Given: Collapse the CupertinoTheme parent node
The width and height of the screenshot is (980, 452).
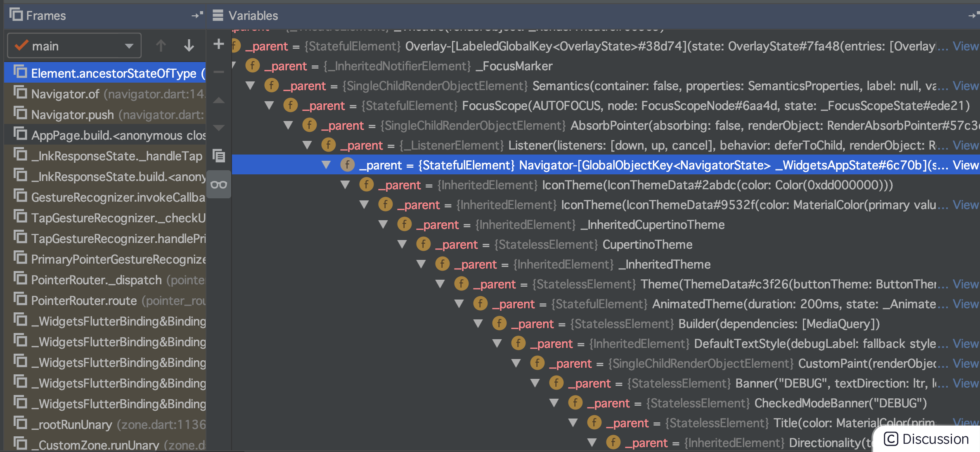Looking at the screenshot, I should (x=402, y=245).
